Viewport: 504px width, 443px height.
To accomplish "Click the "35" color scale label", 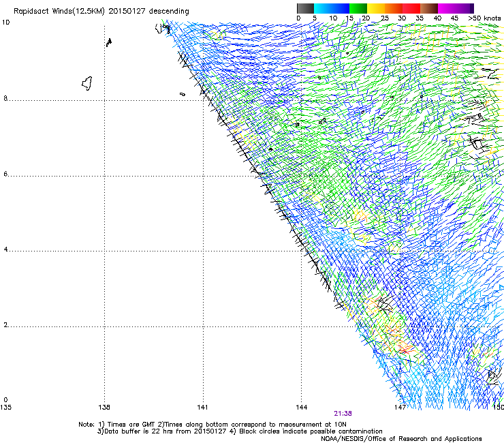I will pyautogui.click(x=420, y=18).
